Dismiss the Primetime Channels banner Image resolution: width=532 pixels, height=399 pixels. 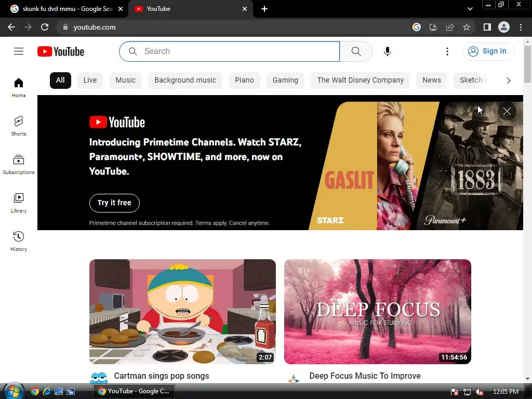[x=507, y=111]
